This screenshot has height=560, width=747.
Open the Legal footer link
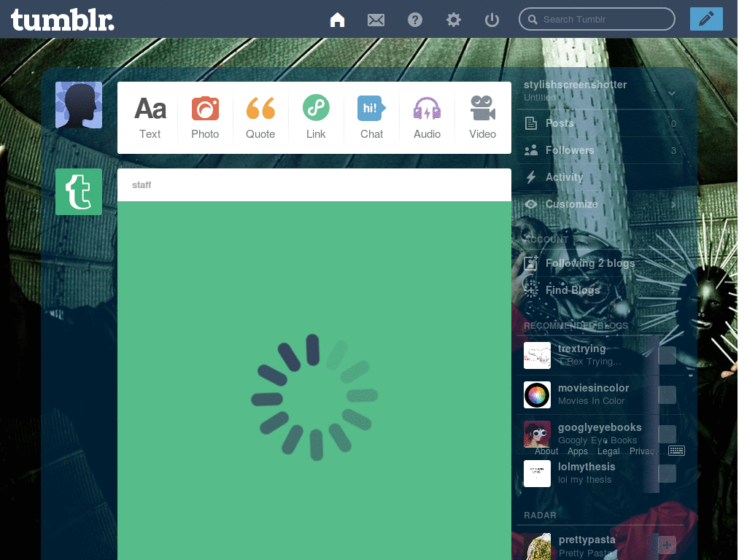click(608, 451)
